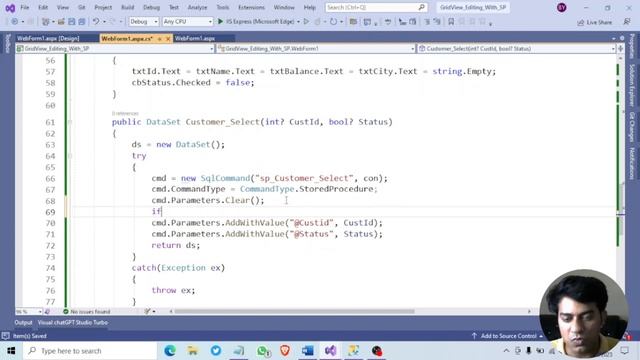
Task: Click the bookmark toolbar icon
Action: pyautogui.click(x=451, y=22)
